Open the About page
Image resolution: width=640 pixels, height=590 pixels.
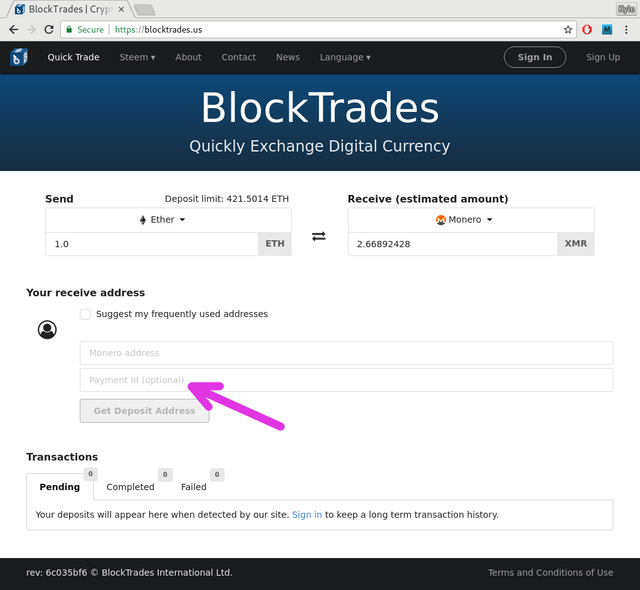click(188, 57)
